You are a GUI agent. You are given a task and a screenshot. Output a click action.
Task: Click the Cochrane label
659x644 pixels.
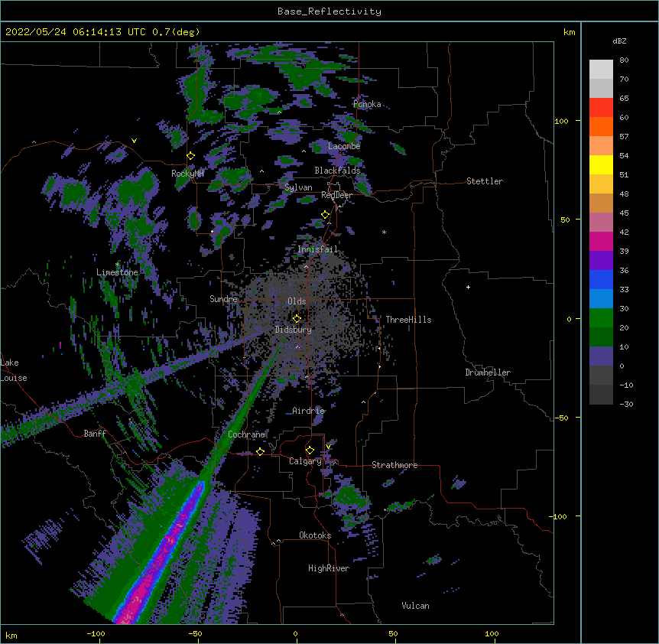coord(246,434)
